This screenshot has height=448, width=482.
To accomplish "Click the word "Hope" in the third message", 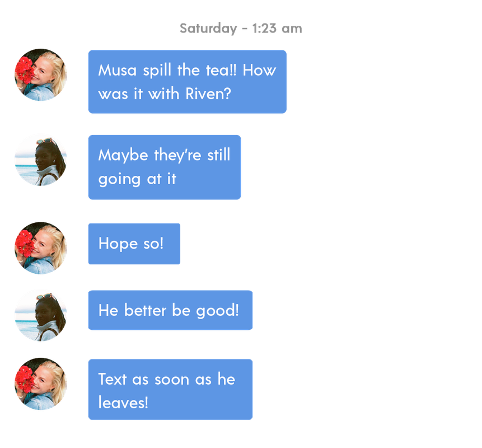I will 118,244.
